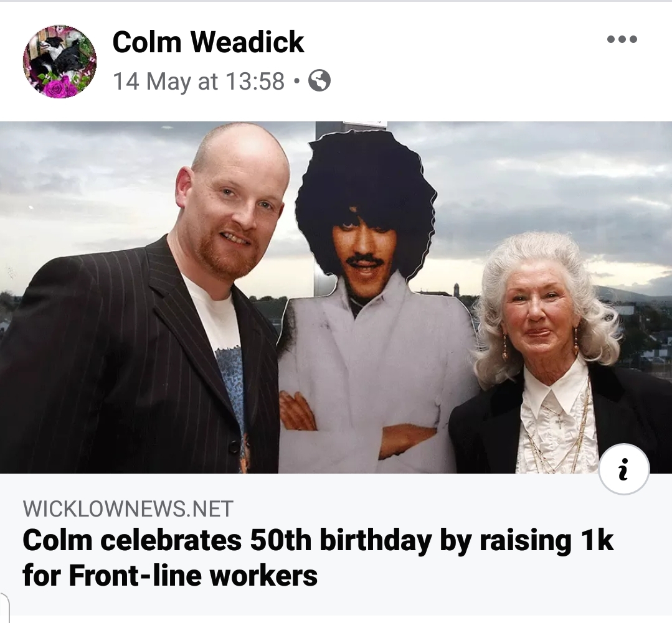The image size is (672, 623).
Task: Open the three-dot post options menu
Action: point(622,39)
